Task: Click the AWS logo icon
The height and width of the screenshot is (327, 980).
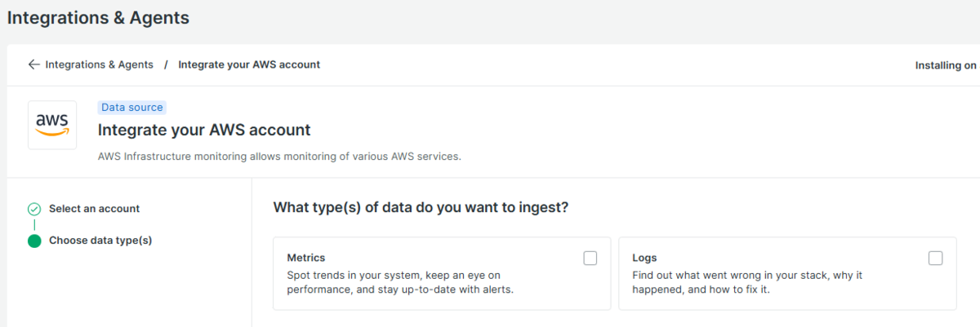Action: (52, 125)
